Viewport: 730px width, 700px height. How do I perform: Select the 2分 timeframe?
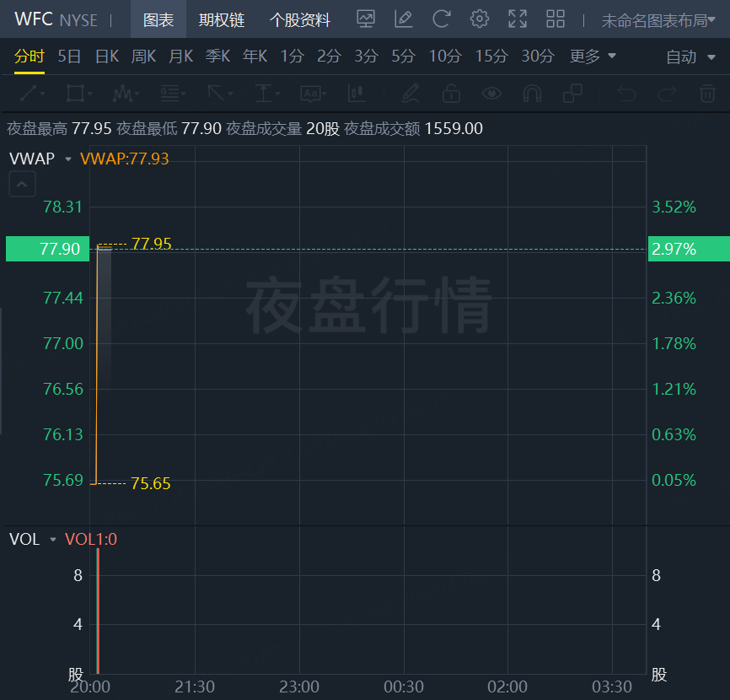(x=329, y=57)
